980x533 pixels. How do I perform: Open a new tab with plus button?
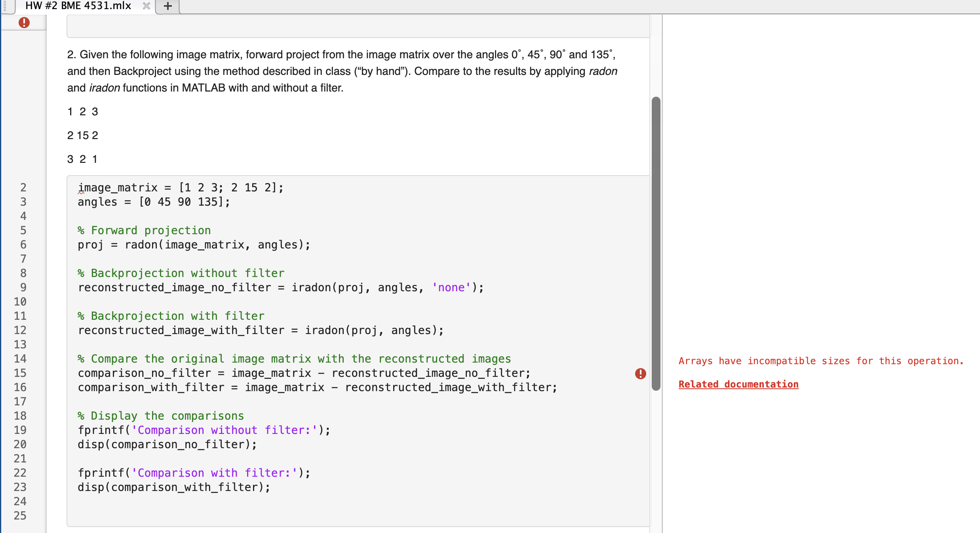coord(168,6)
